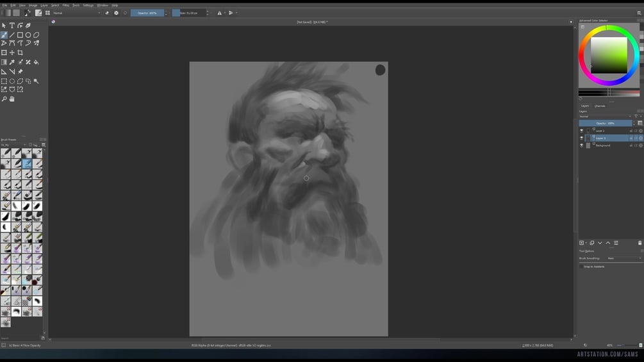This screenshot has width=644, height=362.
Task: Select the Rectangle shape tool
Action: 20,35
